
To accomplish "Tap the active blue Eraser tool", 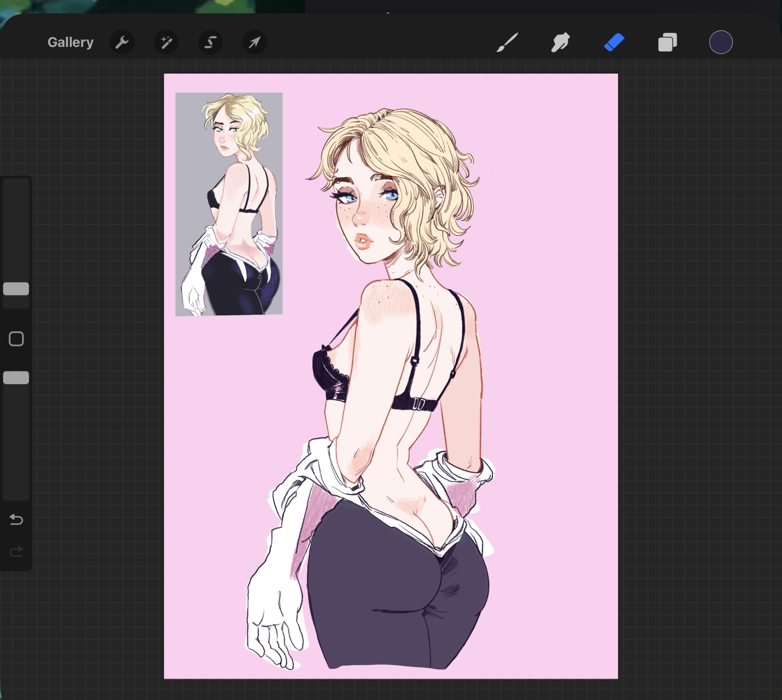I will click(614, 42).
